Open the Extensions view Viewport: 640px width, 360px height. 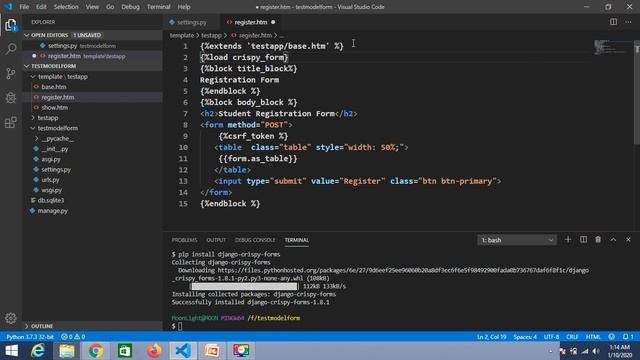pos(11,122)
